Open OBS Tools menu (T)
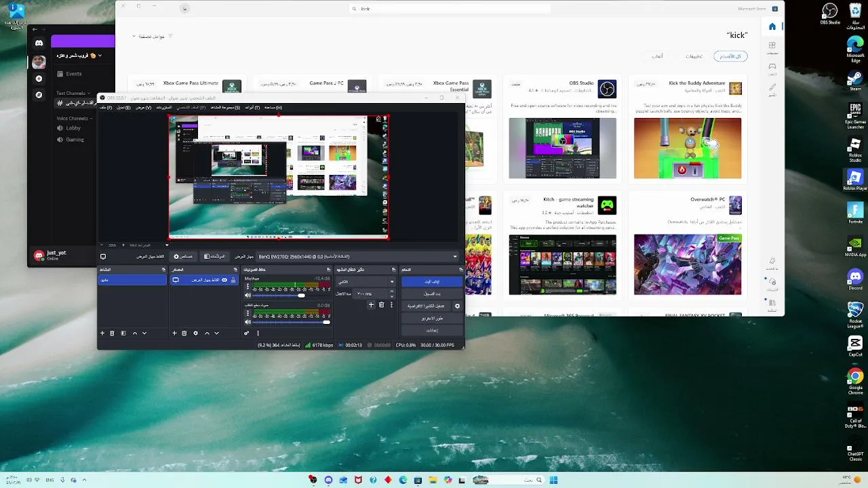The height and width of the screenshot is (488, 868). click(x=252, y=107)
